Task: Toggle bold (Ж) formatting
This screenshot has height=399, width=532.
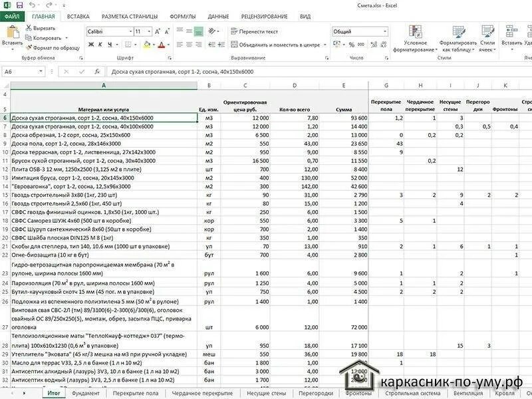Action: [x=91, y=45]
